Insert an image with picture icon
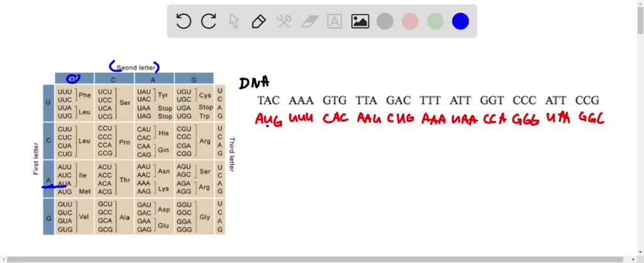Screen dimensions: 644x263 [x=360, y=21]
